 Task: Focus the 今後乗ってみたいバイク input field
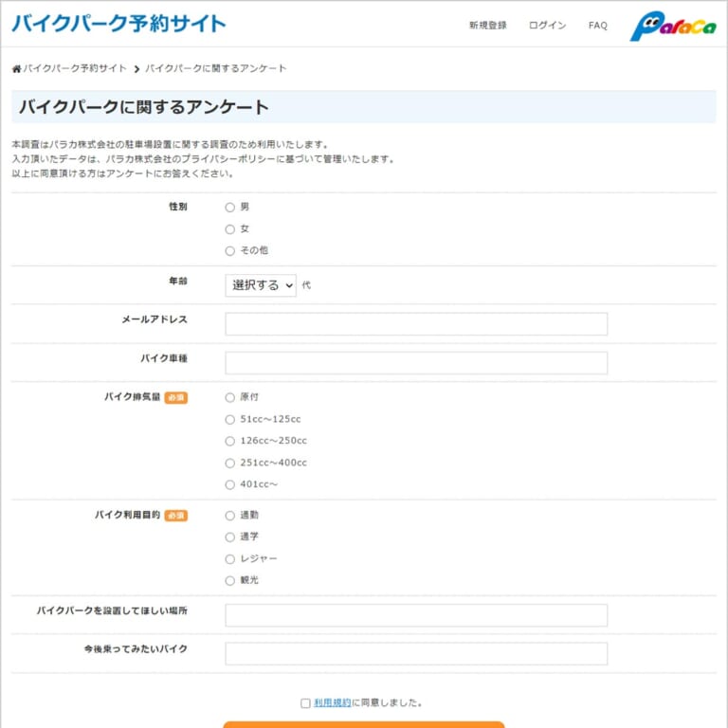416,654
